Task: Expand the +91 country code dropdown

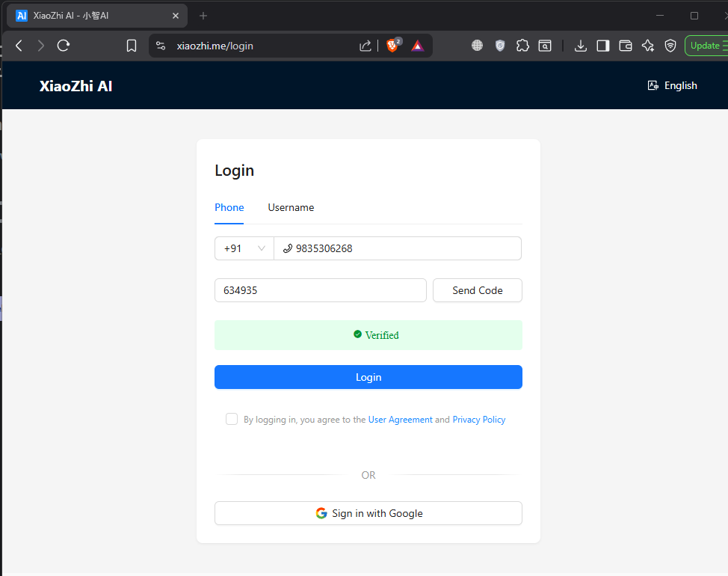Action: [244, 248]
